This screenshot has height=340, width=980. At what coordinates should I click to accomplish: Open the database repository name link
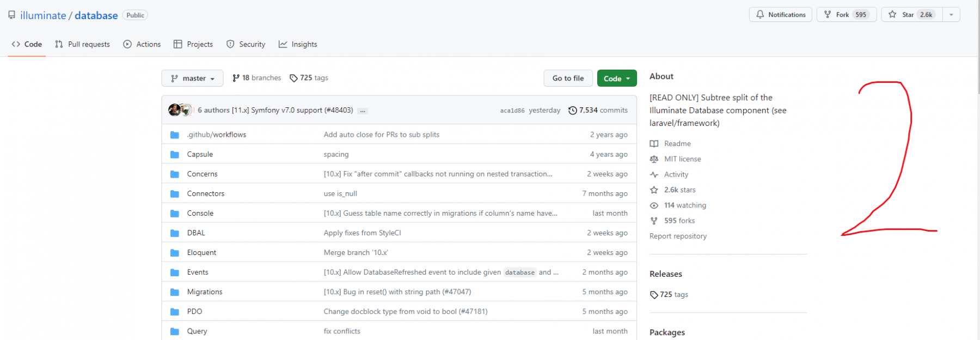pyautogui.click(x=96, y=15)
